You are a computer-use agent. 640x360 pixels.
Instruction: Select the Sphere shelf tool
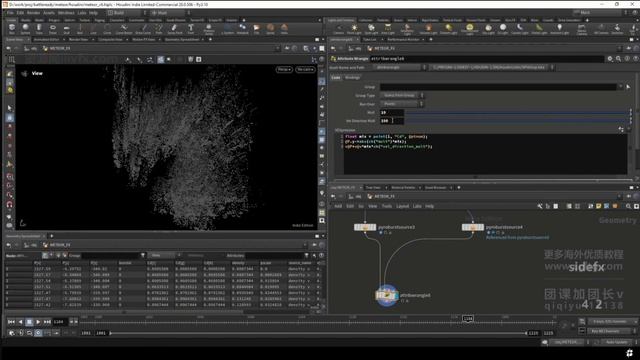click(x=25, y=29)
